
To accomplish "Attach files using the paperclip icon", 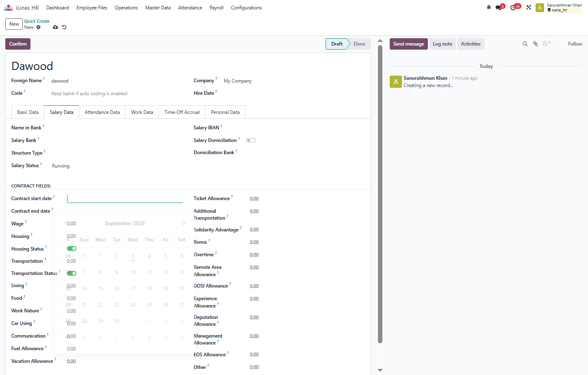I will (536, 44).
